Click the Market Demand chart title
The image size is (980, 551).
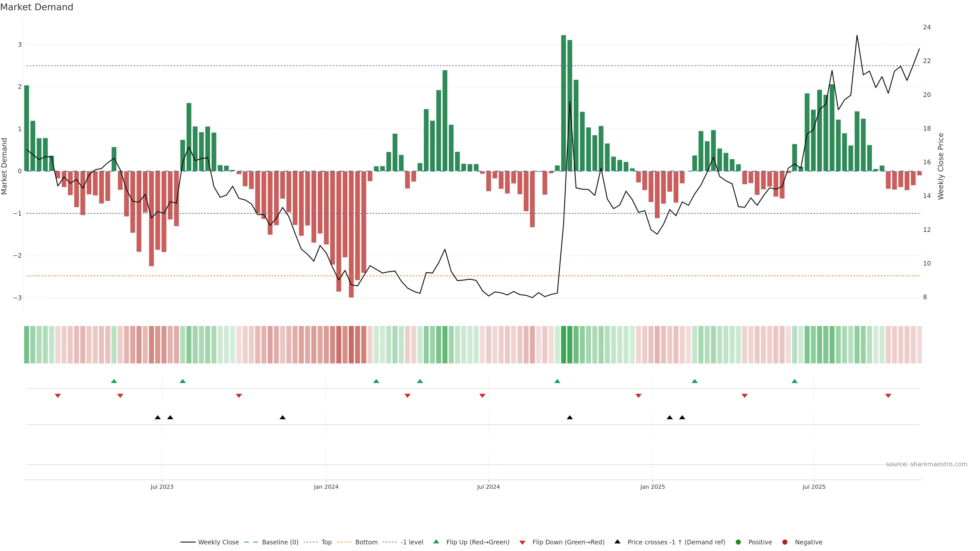(x=36, y=7)
